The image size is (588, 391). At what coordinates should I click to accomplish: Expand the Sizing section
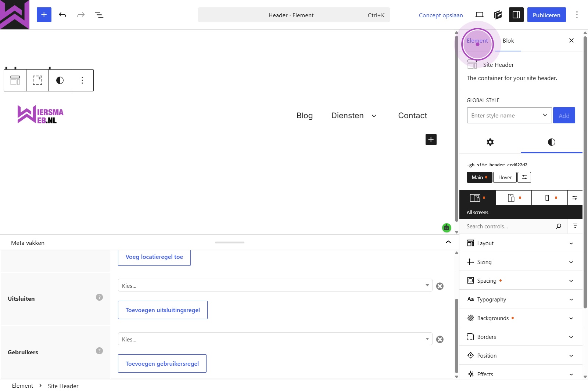point(521,262)
